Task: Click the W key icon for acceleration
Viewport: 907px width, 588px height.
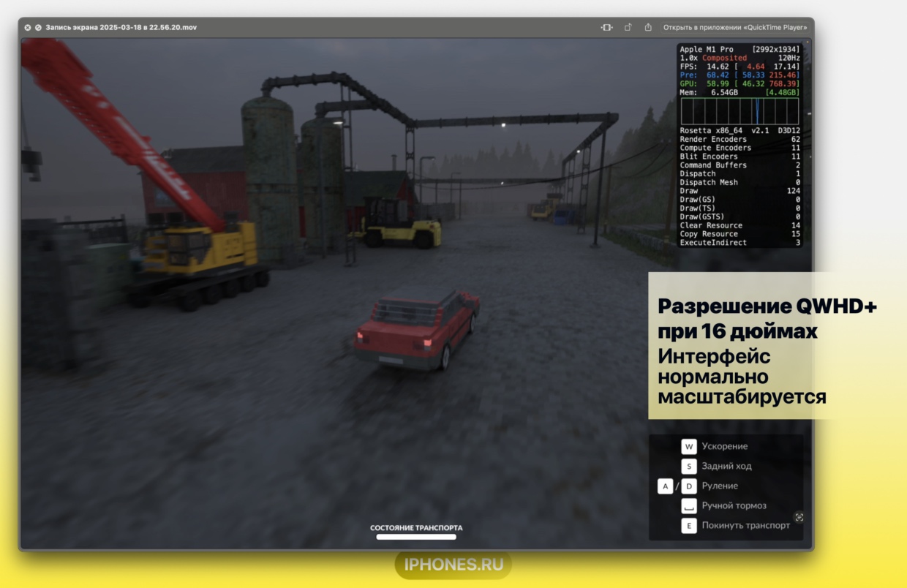Action: coord(689,446)
